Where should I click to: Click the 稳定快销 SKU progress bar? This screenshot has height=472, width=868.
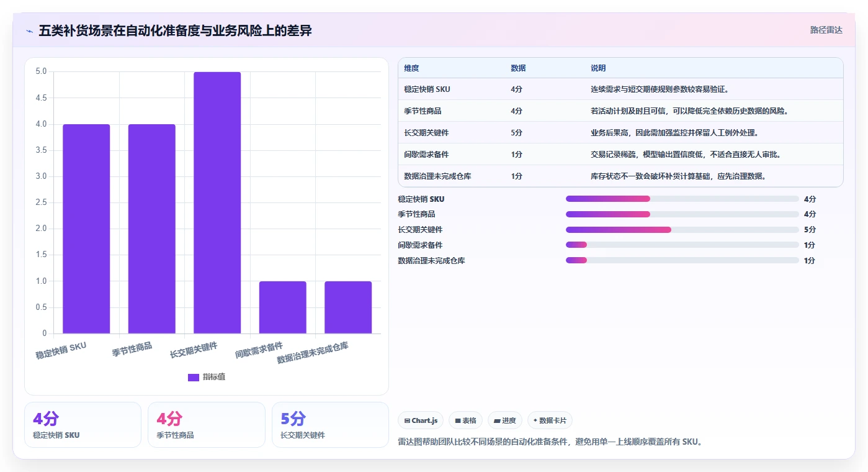(x=682, y=199)
